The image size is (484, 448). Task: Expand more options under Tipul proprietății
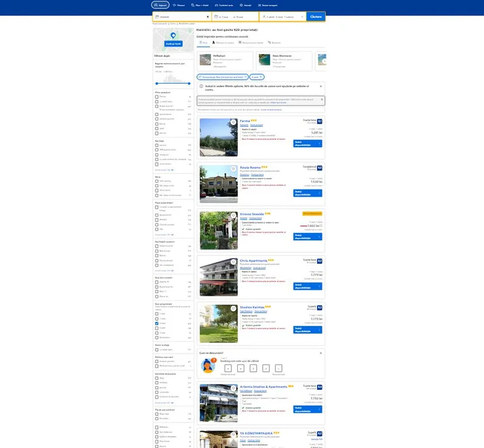(x=164, y=235)
